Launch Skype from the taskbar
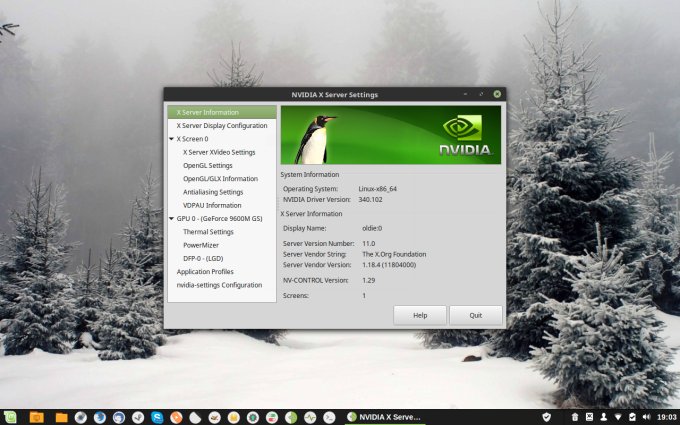Viewport: 680px width, 425px height. (157, 417)
